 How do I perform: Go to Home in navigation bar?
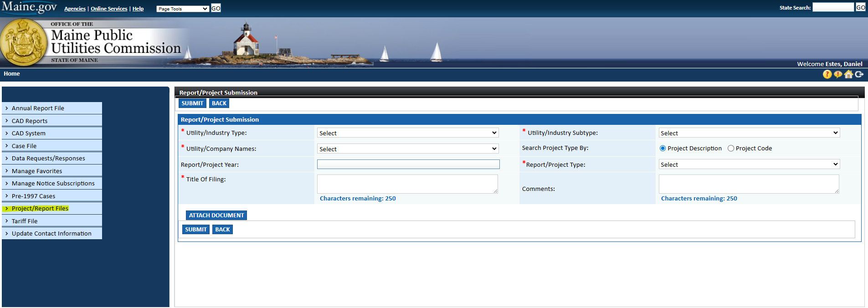point(12,74)
